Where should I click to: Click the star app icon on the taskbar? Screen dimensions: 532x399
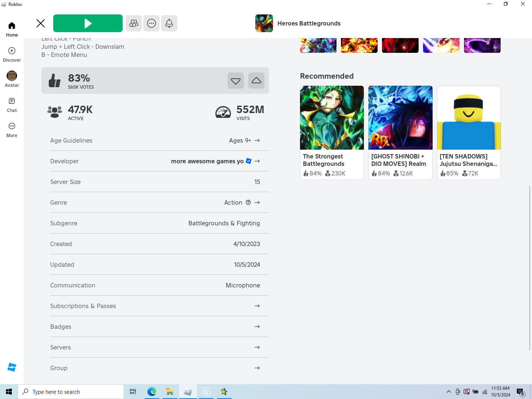[224, 392]
